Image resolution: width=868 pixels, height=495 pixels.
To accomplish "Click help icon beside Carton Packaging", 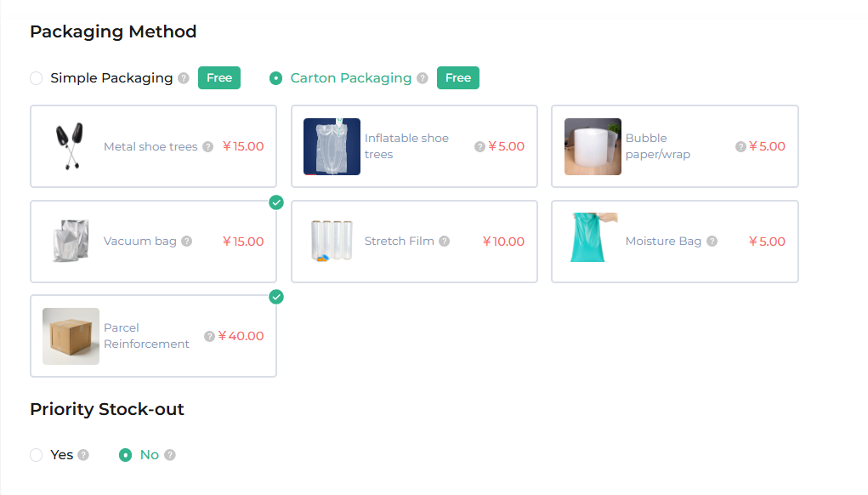I will [x=423, y=78].
